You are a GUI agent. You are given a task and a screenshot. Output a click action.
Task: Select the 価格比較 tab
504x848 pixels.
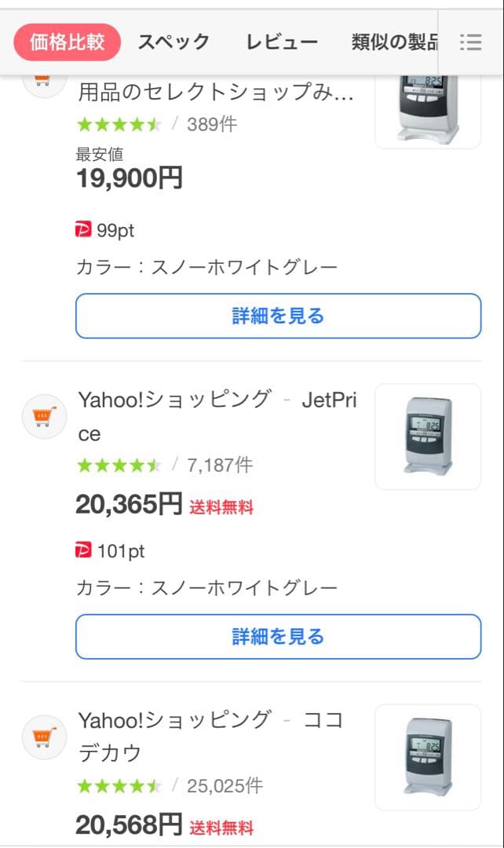[x=67, y=41]
